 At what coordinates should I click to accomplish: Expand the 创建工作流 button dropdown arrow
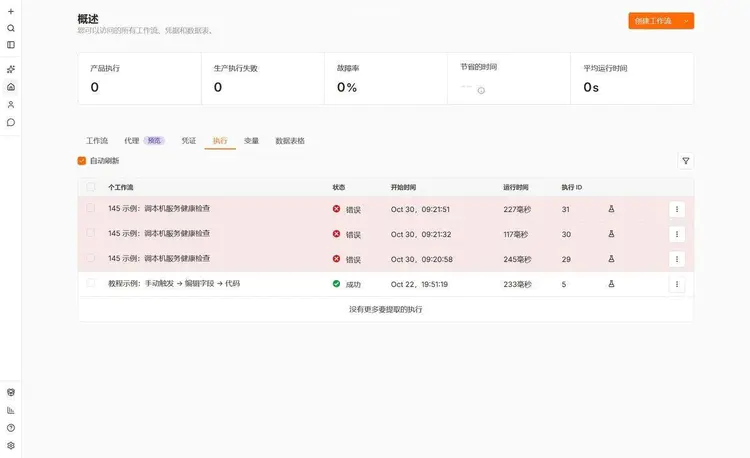[x=686, y=21]
